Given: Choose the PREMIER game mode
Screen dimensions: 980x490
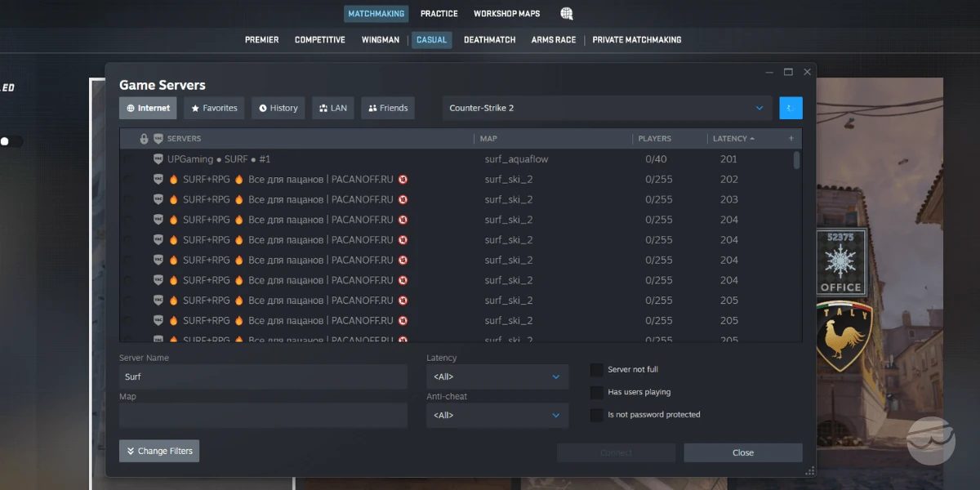Looking at the screenshot, I should tap(261, 40).
